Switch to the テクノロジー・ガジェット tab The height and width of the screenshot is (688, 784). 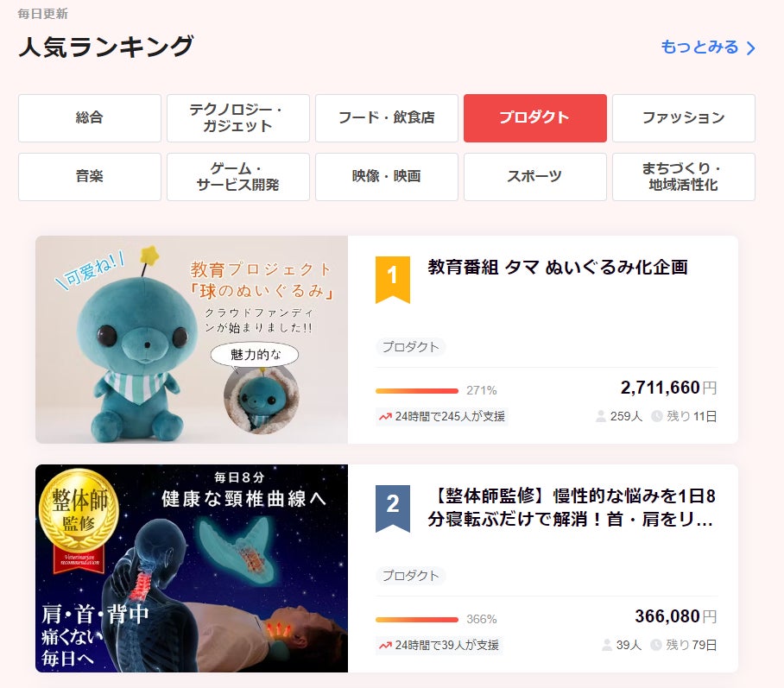[x=238, y=118]
